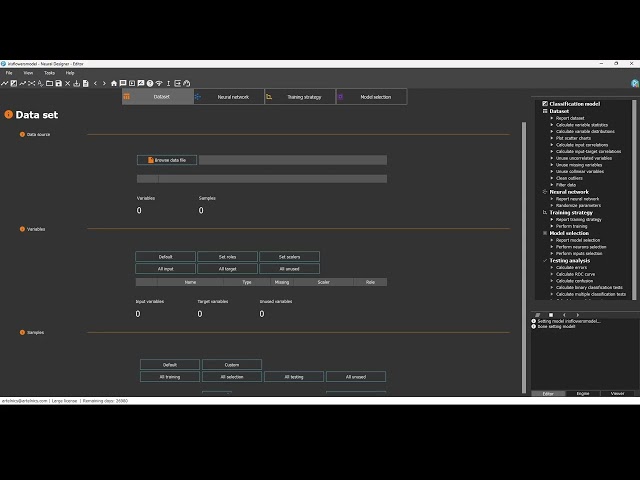Run the Perform training task
The height and width of the screenshot is (480, 640).
(x=571, y=226)
